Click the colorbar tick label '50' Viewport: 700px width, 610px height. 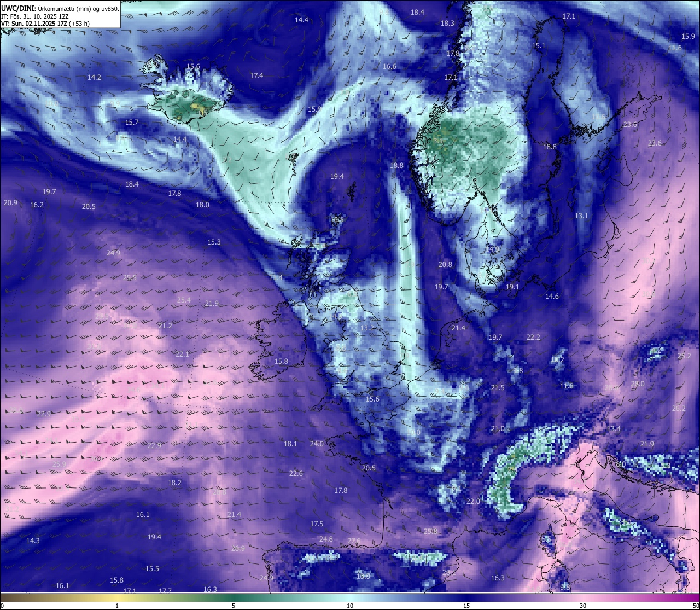(x=696, y=606)
